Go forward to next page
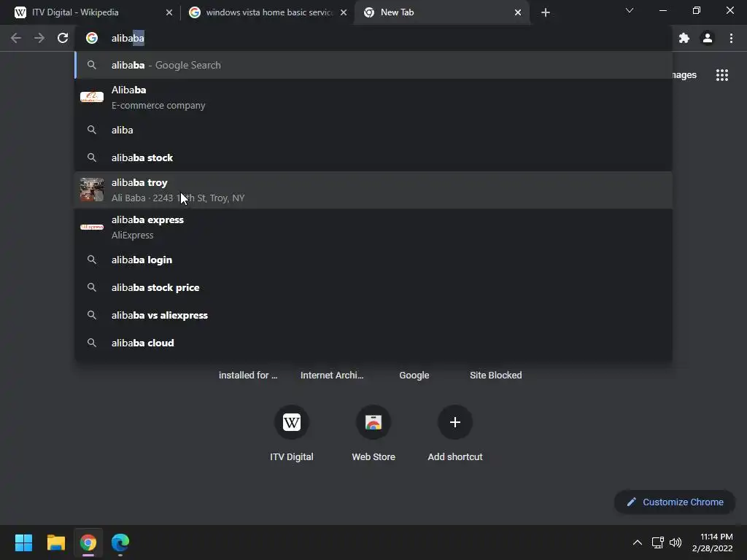The image size is (747, 560). pyautogui.click(x=39, y=38)
